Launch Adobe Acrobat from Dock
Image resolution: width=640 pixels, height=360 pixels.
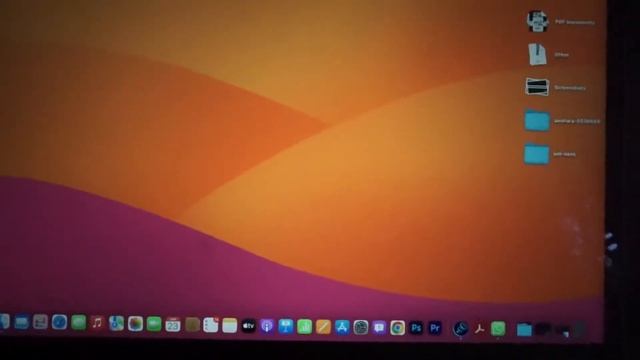pos(479,329)
